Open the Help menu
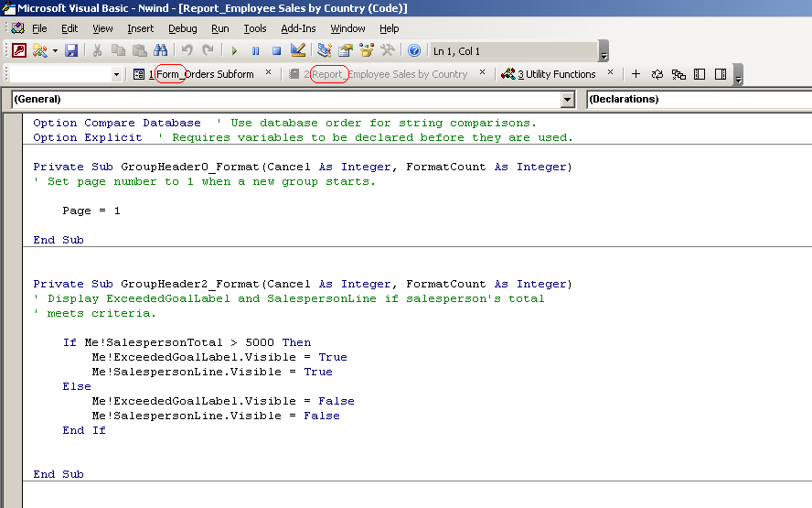This screenshot has height=508, width=812. pos(390,28)
